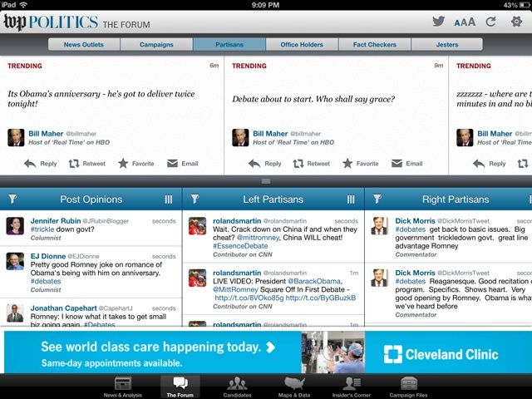Open the Twitter bird icon in header
This screenshot has height=399, width=532.
click(438, 22)
